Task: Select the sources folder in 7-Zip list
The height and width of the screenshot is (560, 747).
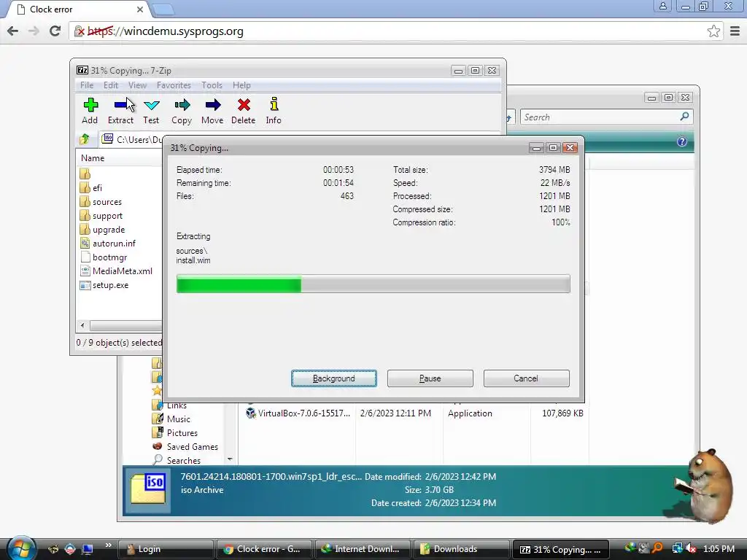Action: coord(101,202)
